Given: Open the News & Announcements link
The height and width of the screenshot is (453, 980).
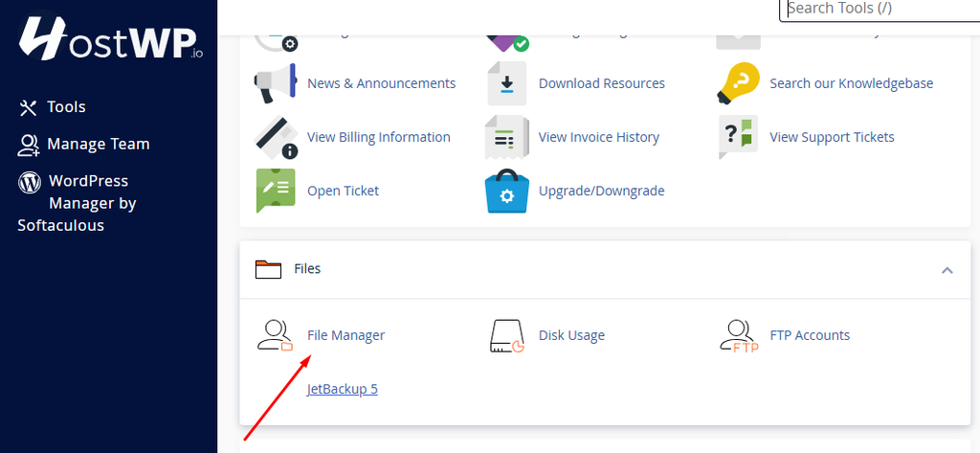Looking at the screenshot, I should (x=381, y=83).
